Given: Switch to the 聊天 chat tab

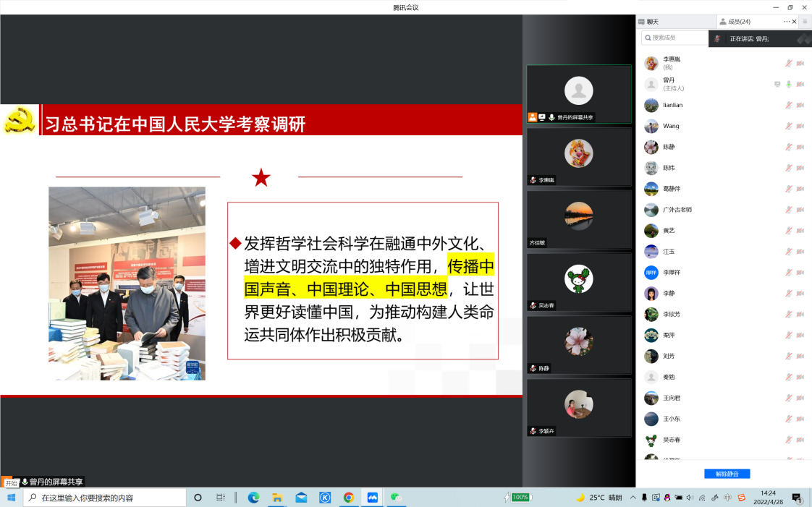Looking at the screenshot, I should pyautogui.click(x=651, y=22).
